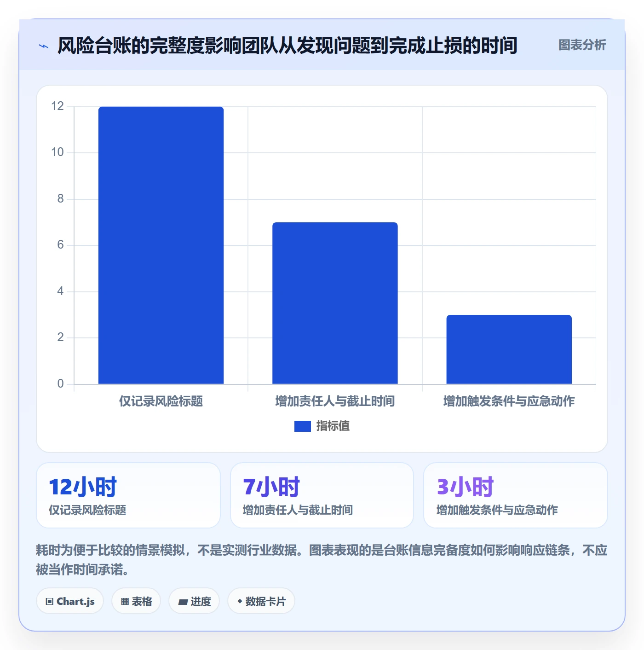
Task: Click the y-axis value 6
Action: tap(60, 245)
